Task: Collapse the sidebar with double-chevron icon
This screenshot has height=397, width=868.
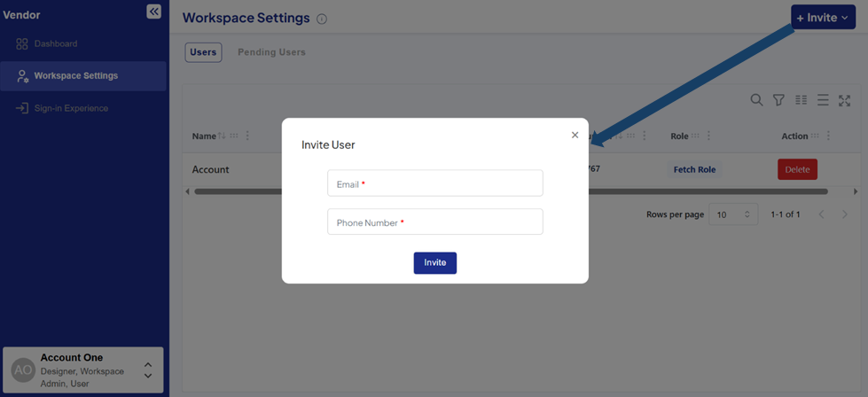Action: click(153, 12)
